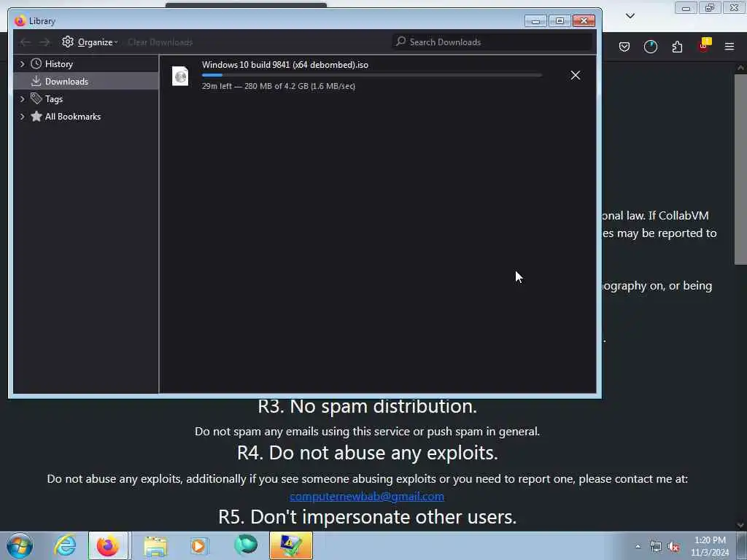This screenshot has height=560, width=747.
Task: Click the R4 Do not abuse exploits heading
Action: [x=368, y=452]
